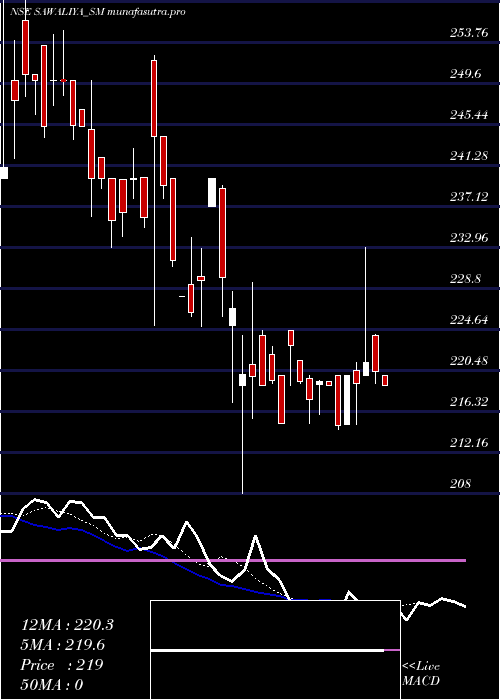500x700 pixels.
Task: Select the 208 price axis label
Action: point(460,484)
